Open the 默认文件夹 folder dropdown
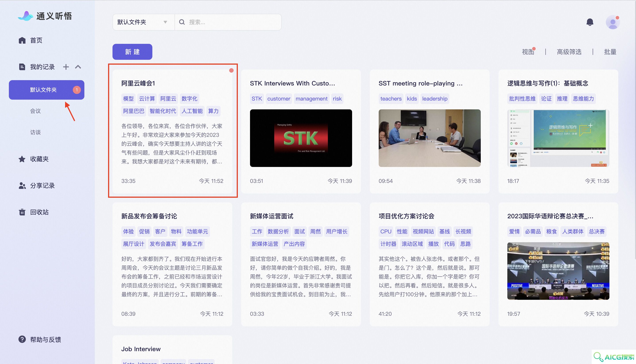636x364 pixels. click(x=143, y=22)
